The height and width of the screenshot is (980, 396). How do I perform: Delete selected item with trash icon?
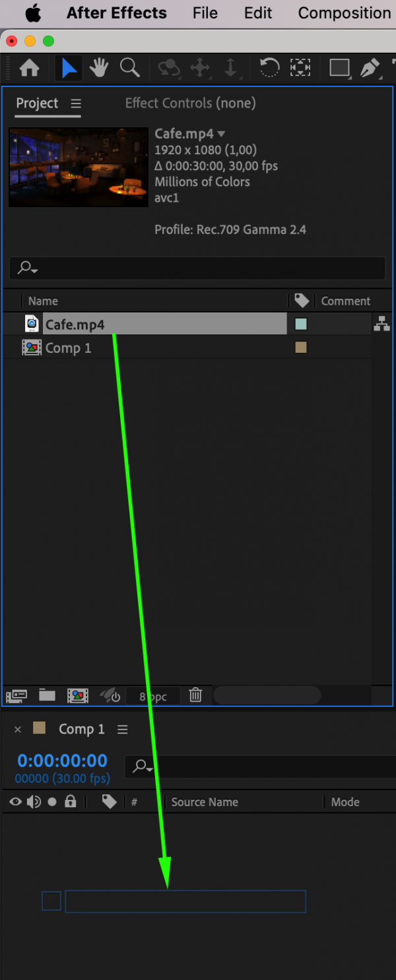tap(195, 695)
